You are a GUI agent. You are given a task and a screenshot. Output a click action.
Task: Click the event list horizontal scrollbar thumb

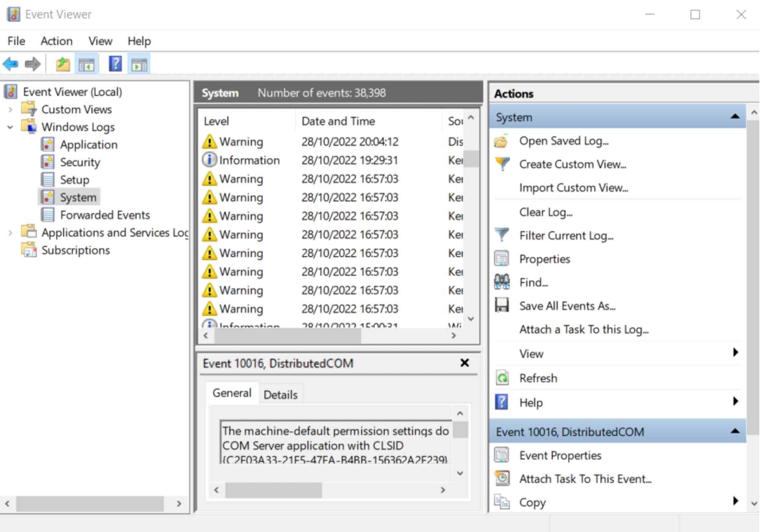[x=287, y=336]
